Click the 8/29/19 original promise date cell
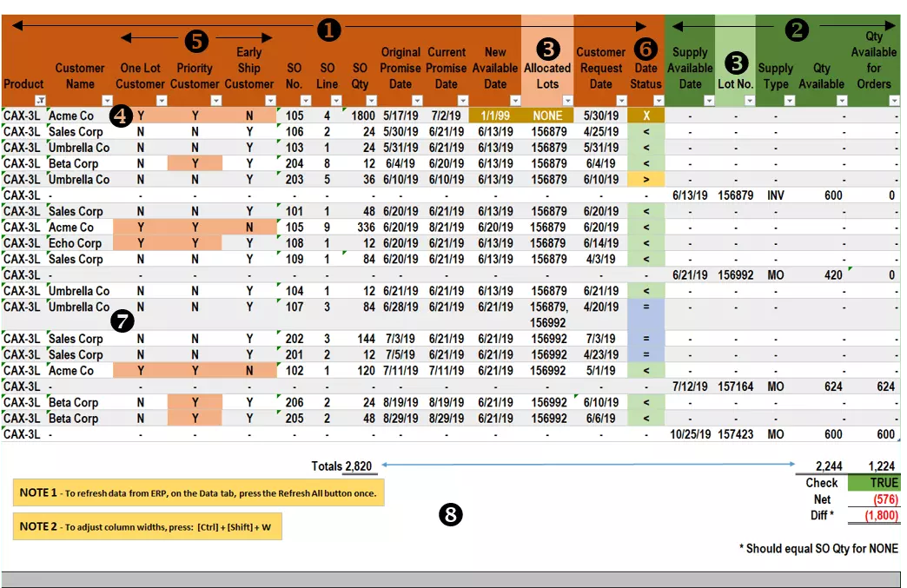Image resolution: width=907 pixels, height=588 pixels. pyautogui.click(x=401, y=418)
